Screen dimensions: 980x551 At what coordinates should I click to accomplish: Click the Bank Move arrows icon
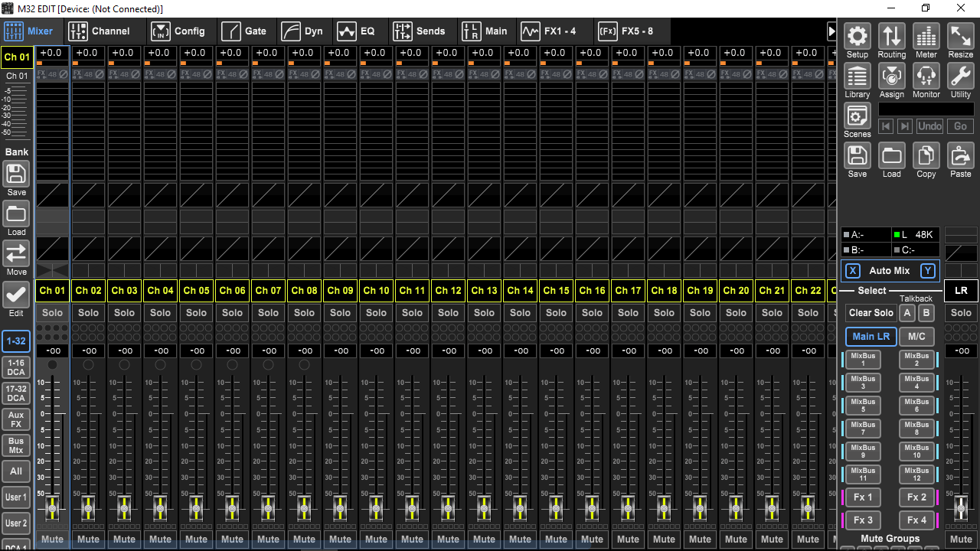16,253
